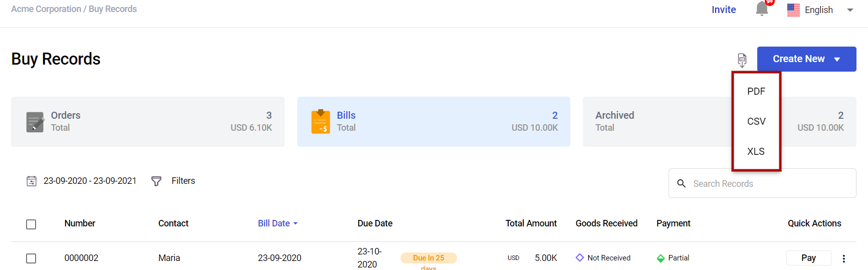Open three-dot menu for bill 0000002
868x270 pixels.
pyautogui.click(x=843, y=258)
